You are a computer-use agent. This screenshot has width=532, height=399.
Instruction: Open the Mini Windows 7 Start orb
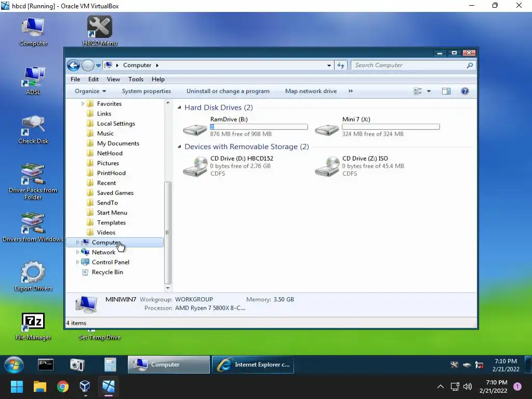pyautogui.click(x=14, y=365)
